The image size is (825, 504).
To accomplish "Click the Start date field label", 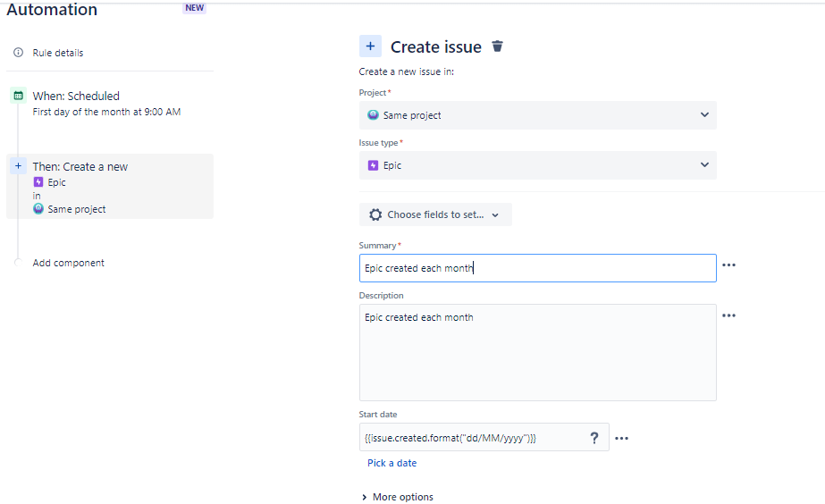I will (x=378, y=415).
